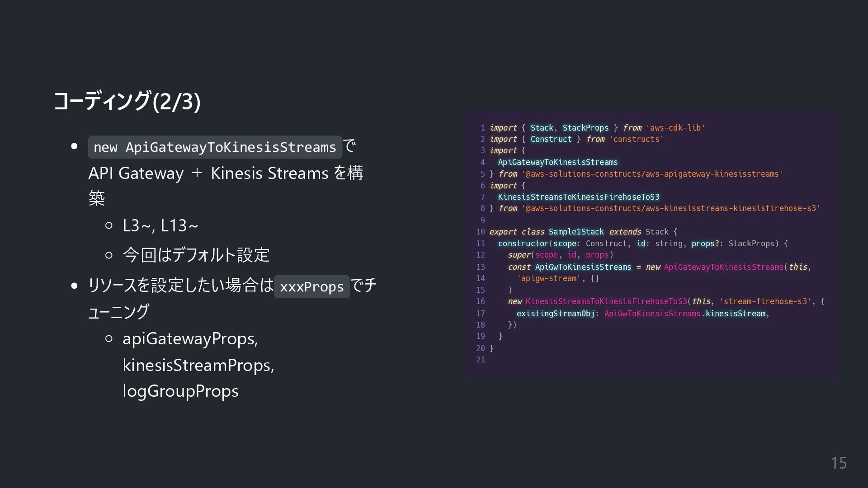Click the 'apigw-stream' string on line 14
Image resolution: width=868 pixels, height=488 pixels.
(549, 278)
